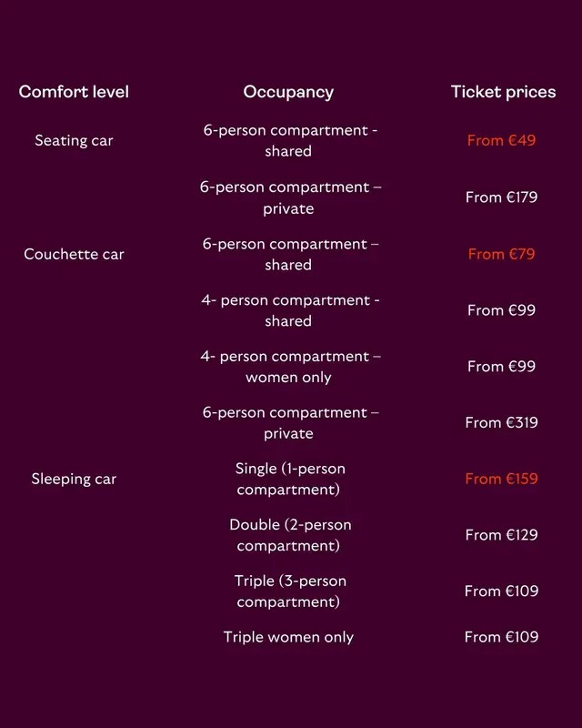The image size is (582, 728).
Task: Select the From €179 price
Action: click(501, 197)
